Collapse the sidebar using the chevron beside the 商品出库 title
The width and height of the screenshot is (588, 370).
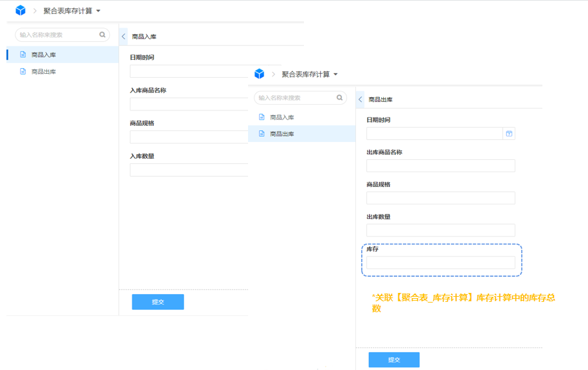coord(361,100)
